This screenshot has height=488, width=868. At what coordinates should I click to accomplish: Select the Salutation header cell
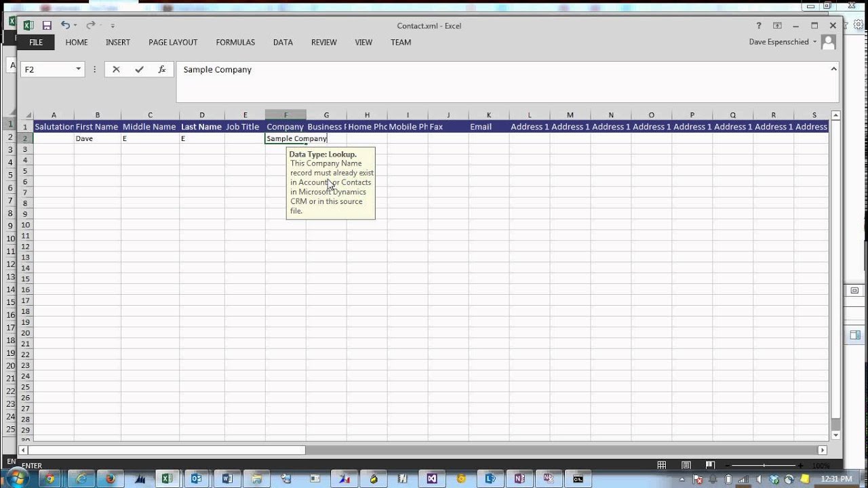click(54, 127)
